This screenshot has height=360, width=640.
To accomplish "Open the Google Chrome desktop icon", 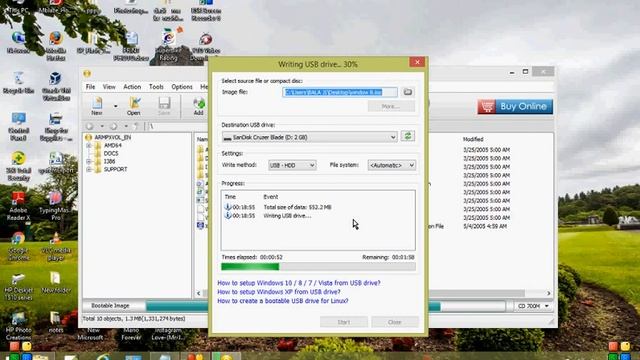I will point(18,246).
